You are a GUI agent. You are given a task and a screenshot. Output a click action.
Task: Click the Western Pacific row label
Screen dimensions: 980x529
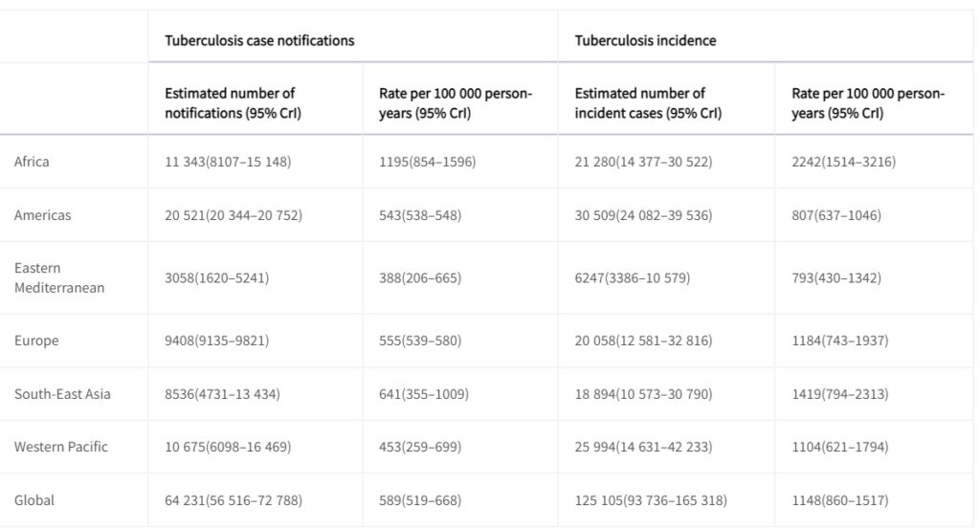(x=61, y=447)
